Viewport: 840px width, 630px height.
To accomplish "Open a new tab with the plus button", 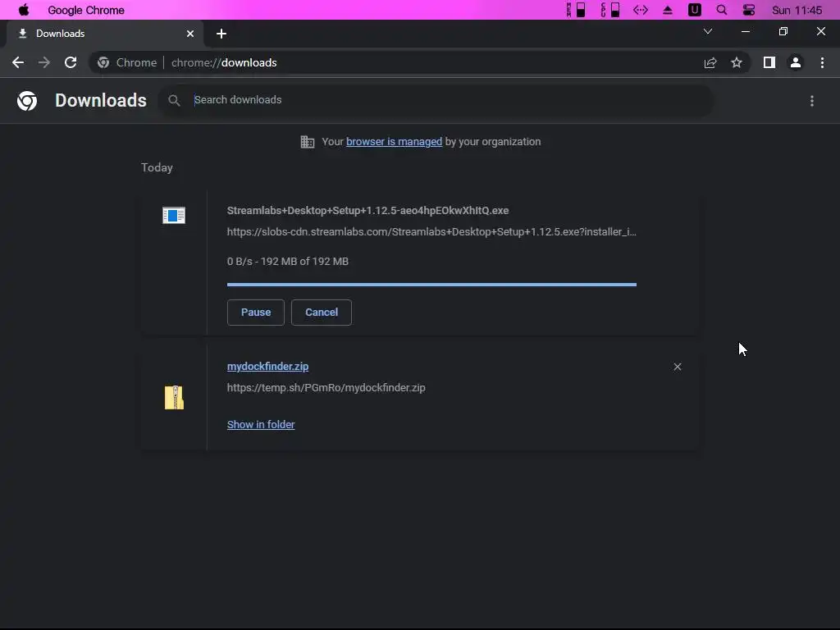I will [x=221, y=34].
